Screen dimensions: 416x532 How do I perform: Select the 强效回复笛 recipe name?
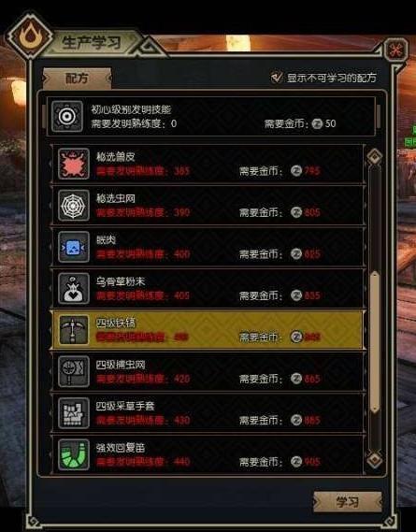121,448
